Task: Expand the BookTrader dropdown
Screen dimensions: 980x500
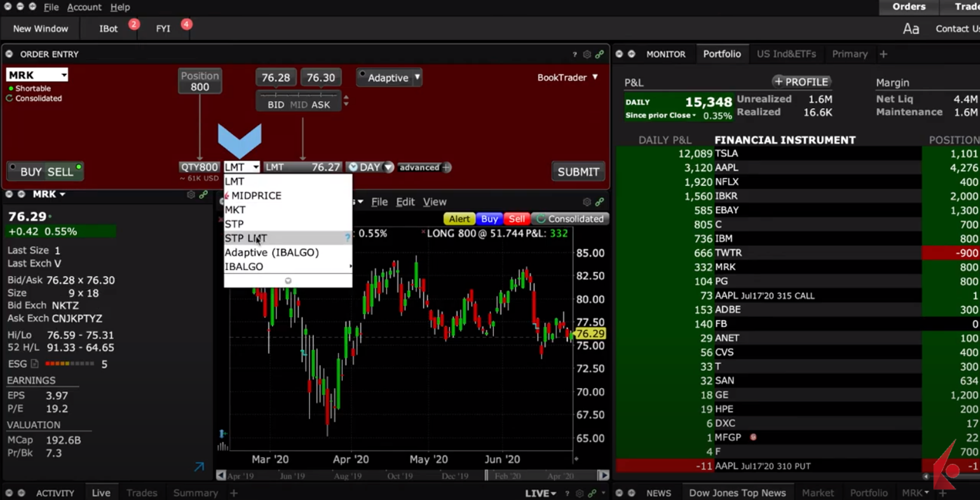Action: click(568, 78)
